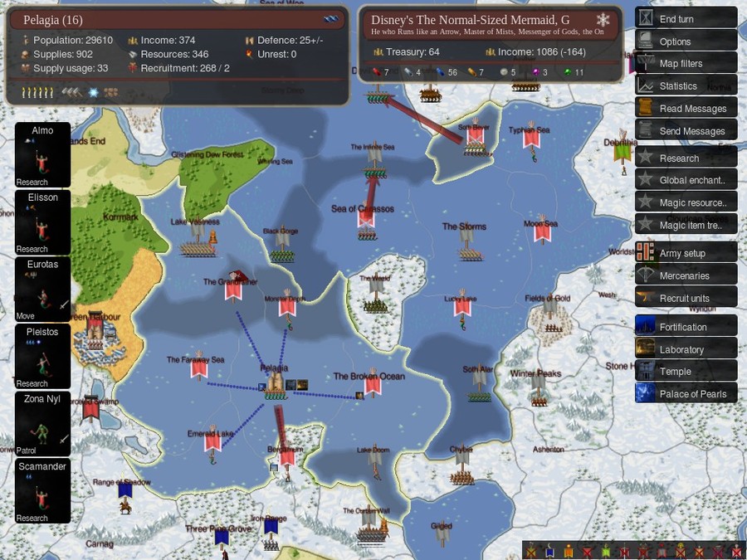Click the snowflake icon in nation panel
Image resolution: width=747 pixels, height=560 pixels.
(603, 20)
